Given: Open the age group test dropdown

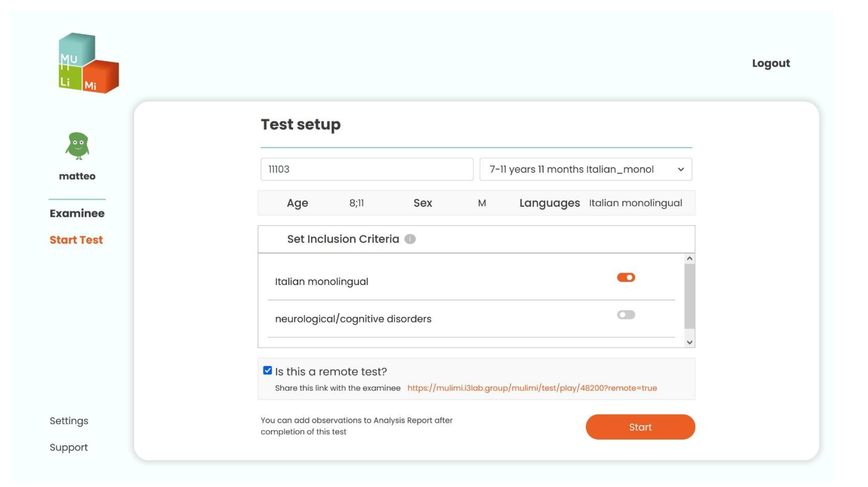Looking at the screenshot, I should [585, 169].
